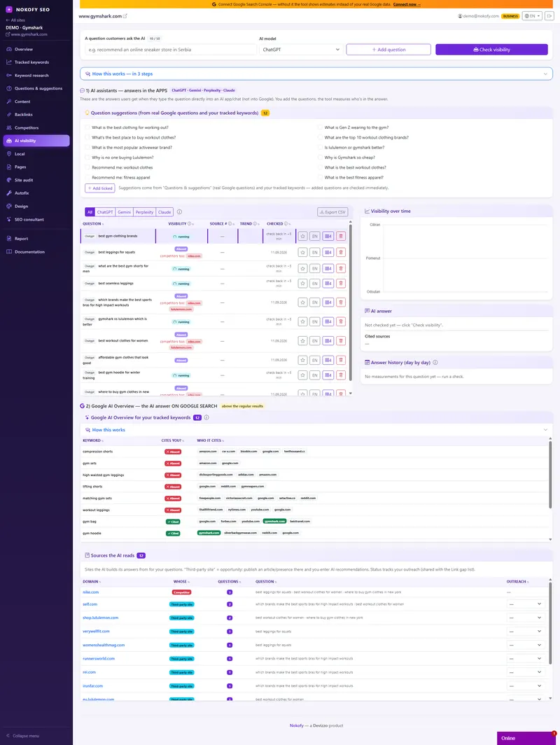Collapse menu at sidebar bottom
Image resolution: width=560 pixels, height=745 pixels.
pyautogui.click(x=23, y=735)
